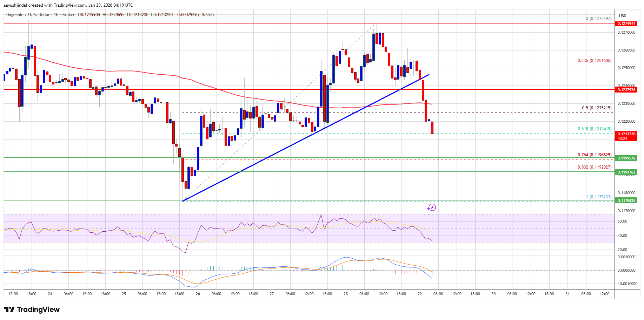The image size is (644, 320).
Task: Click the purple lightning event icon
Action: pos(432,207)
